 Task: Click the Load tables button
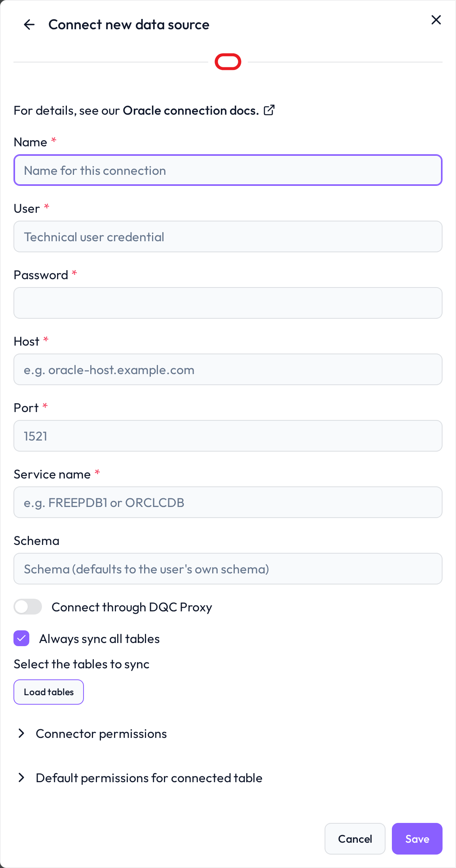pos(49,692)
